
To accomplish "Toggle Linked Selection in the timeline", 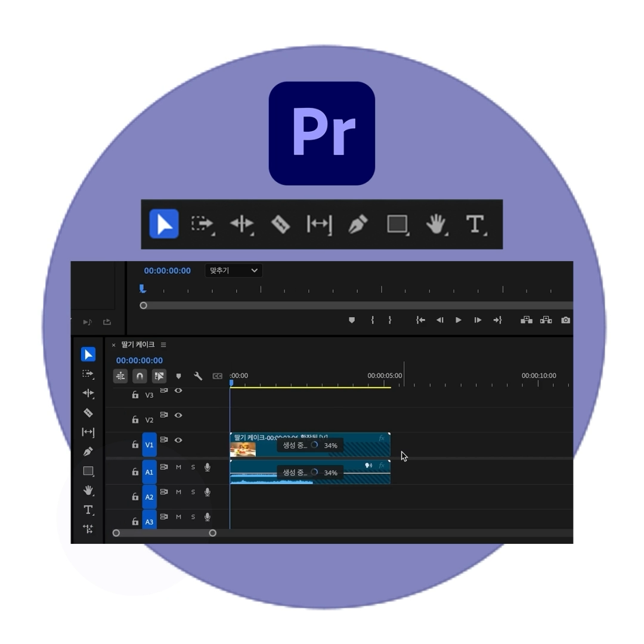I will [x=159, y=376].
